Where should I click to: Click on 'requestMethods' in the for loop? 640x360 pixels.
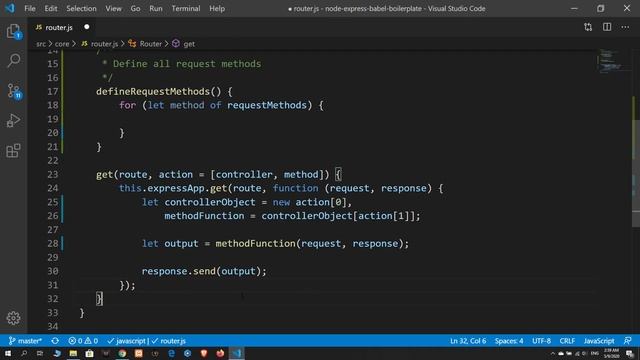(x=267, y=105)
